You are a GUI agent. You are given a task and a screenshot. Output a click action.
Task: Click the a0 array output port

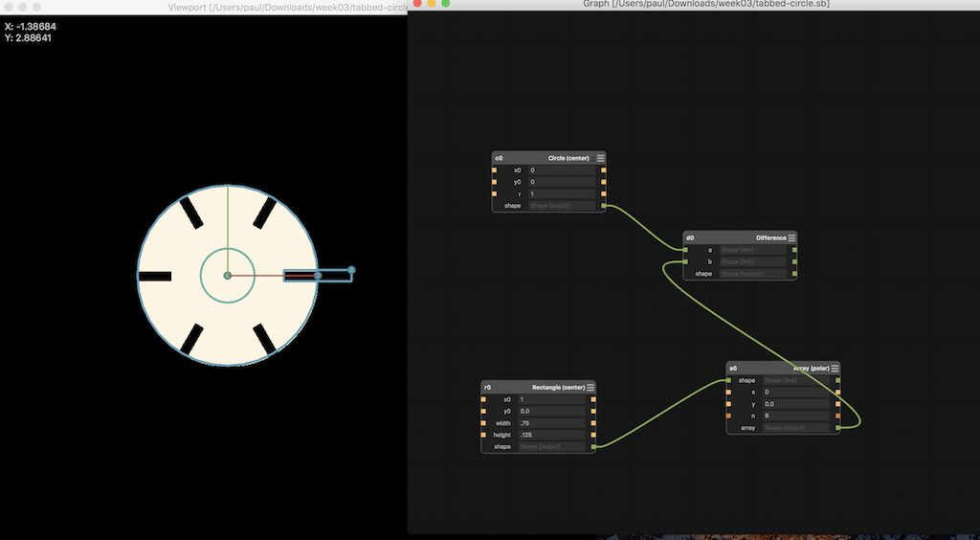[x=838, y=428]
